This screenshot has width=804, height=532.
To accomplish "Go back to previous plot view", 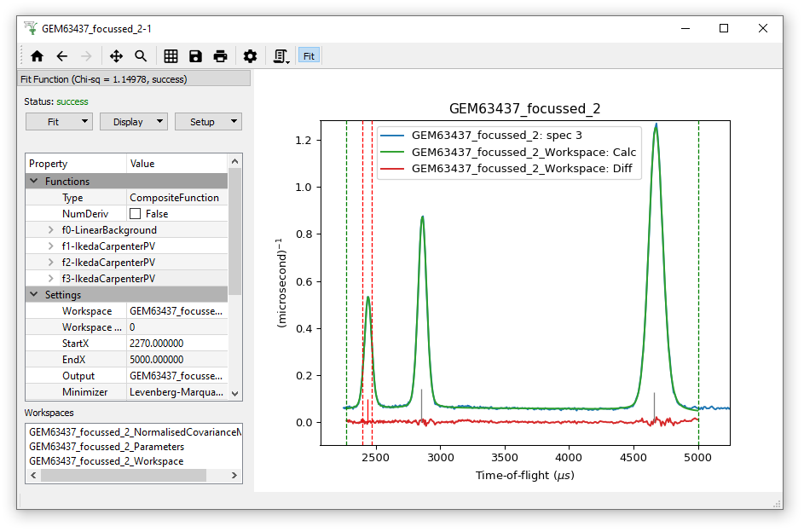I will pos(61,56).
